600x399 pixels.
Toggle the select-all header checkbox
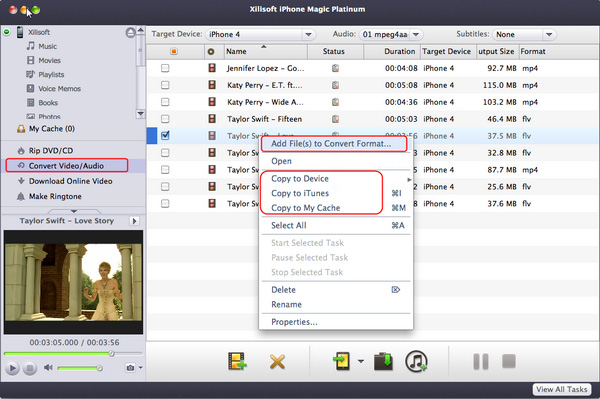tap(174, 51)
